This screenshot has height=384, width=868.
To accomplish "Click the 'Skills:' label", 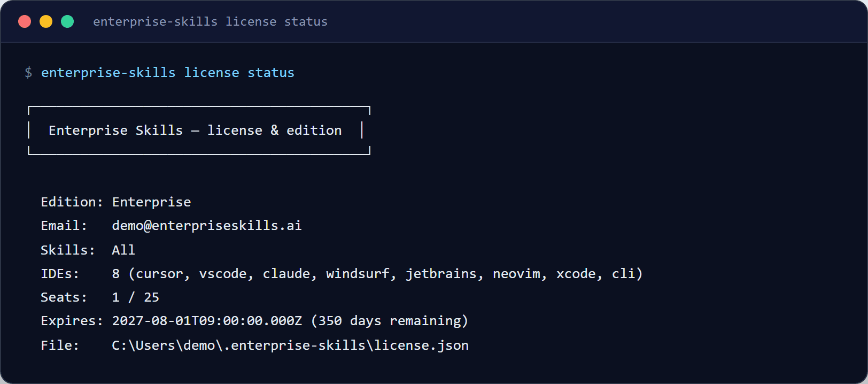I will click(x=68, y=250).
